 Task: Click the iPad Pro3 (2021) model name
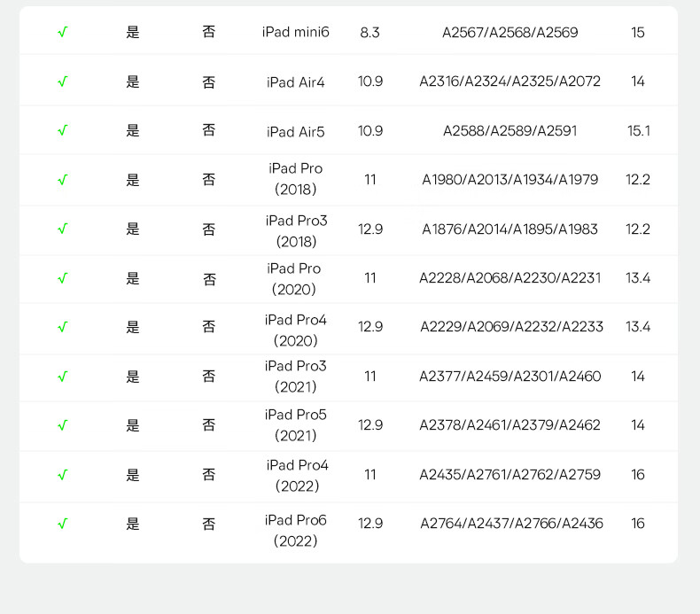[295, 377]
